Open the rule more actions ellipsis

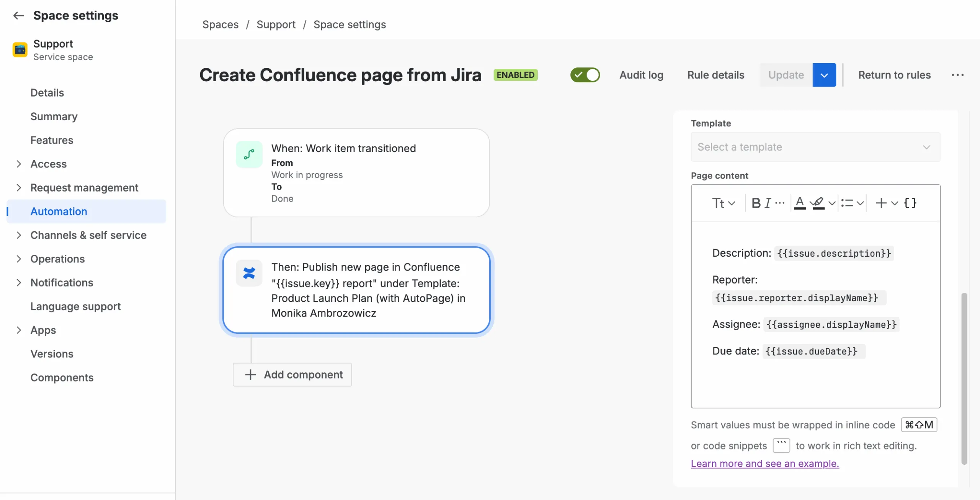(957, 75)
